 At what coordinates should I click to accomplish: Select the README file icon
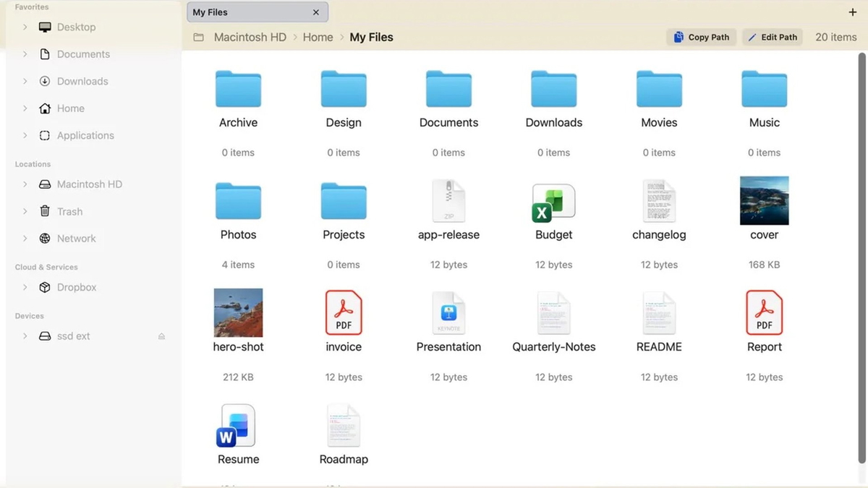(x=659, y=313)
